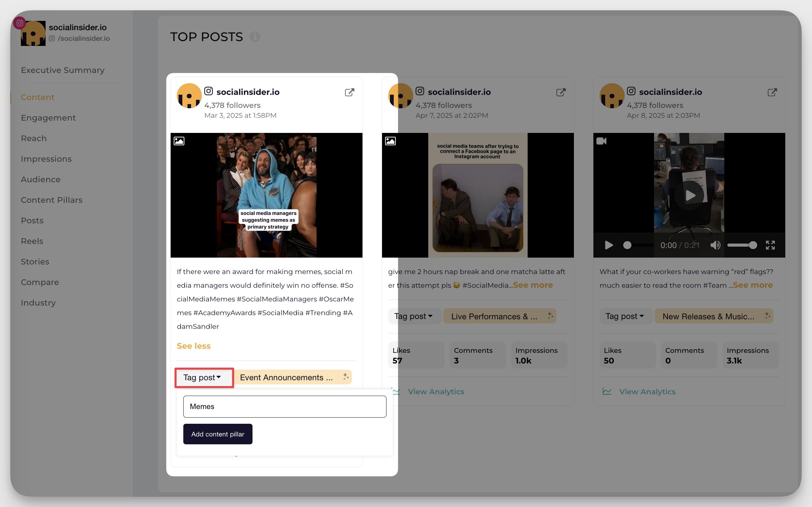This screenshot has height=507, width=812.
Task: Navigate to Impressions
Action: [x=46, y=159]
